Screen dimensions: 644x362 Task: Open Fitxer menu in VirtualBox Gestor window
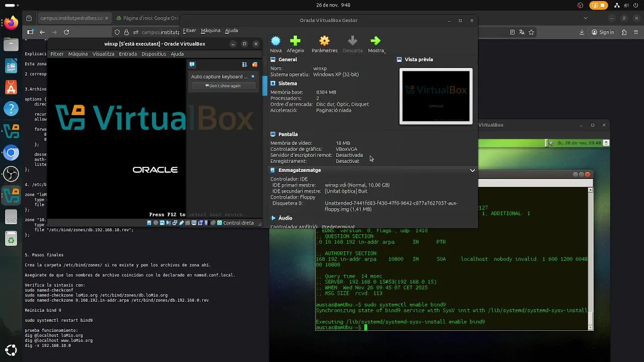[x=189, y=31]
